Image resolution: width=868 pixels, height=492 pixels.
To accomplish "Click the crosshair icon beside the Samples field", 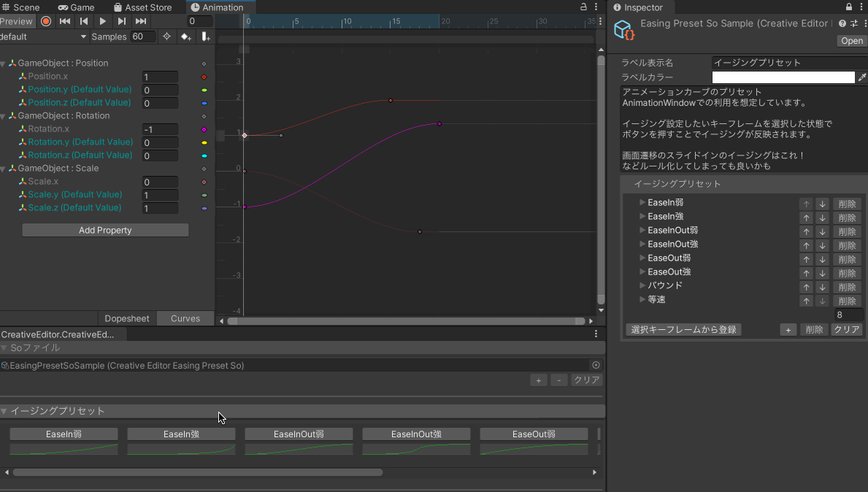I will tap(168, 36).
